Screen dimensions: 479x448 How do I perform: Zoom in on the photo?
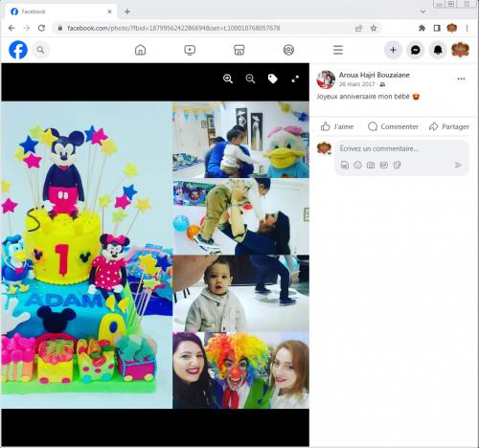tap(228, 78)
